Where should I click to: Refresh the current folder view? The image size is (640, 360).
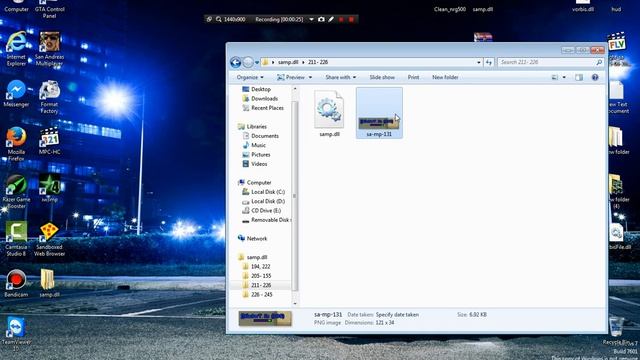489,62
